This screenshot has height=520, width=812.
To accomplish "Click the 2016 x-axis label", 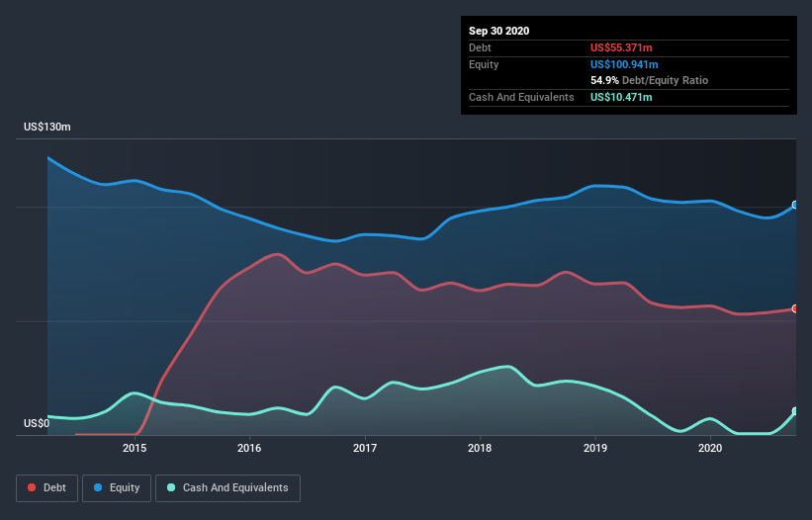I will 249,448.
